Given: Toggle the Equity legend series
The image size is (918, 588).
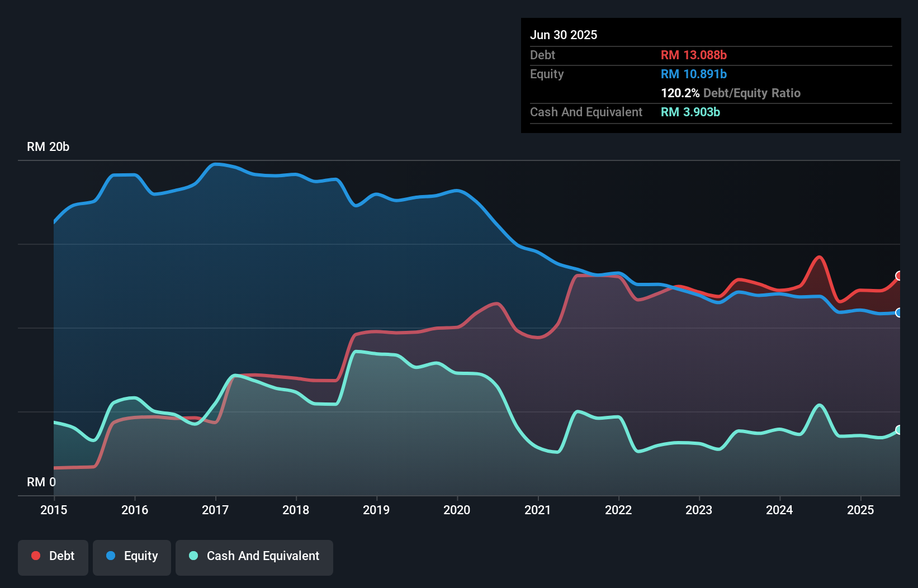Looking at the screenshot, I should pyautogui.click(x=132, y=556).
